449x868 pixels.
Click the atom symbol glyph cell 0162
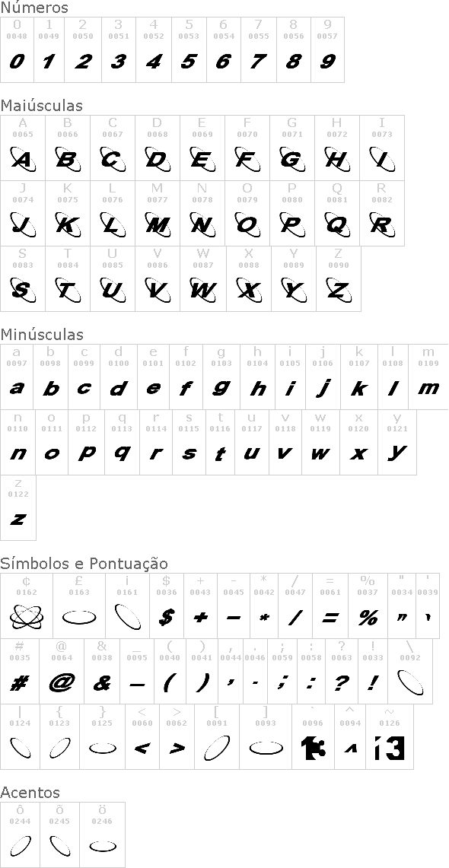pyautogui.click(x=27, y=606)
